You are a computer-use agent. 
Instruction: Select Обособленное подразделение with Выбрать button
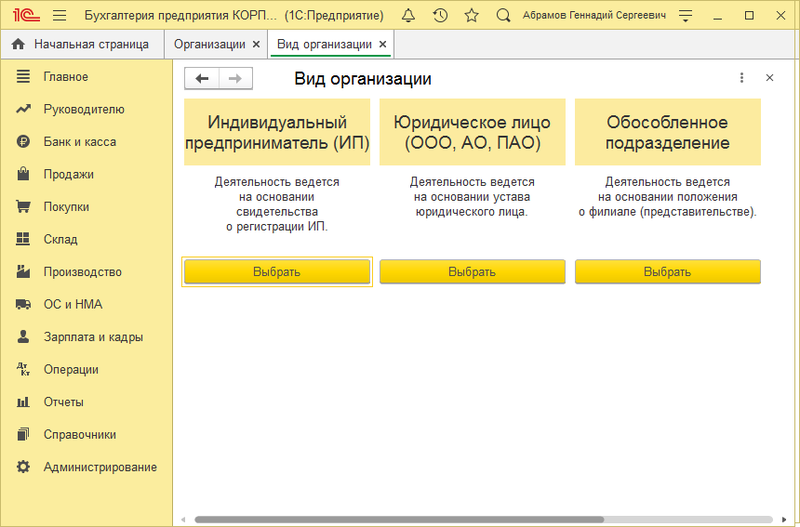point(668,272)
